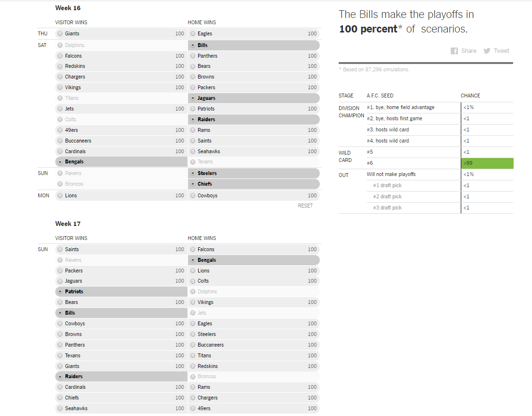Select Seahawks visitor win in Week 17
Screen dimensions: 532x416
pos(121,408)
